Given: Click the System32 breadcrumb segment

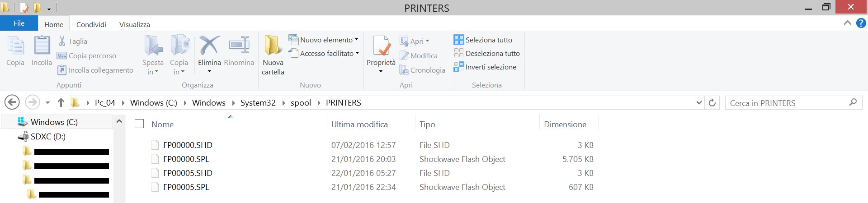Looking at the screenshot, I should pos(258,103).
